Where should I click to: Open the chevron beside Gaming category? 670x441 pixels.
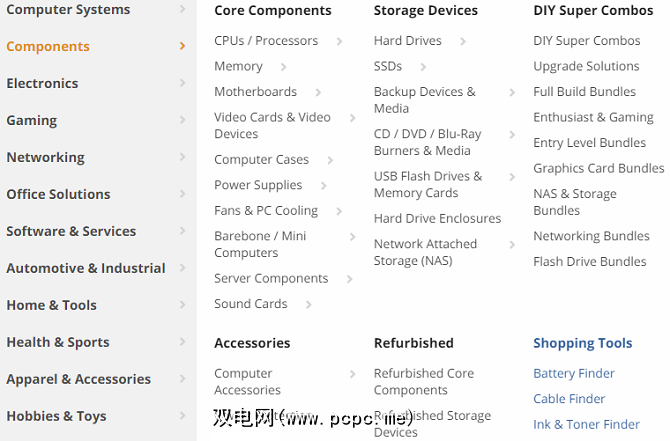(182, 120)
